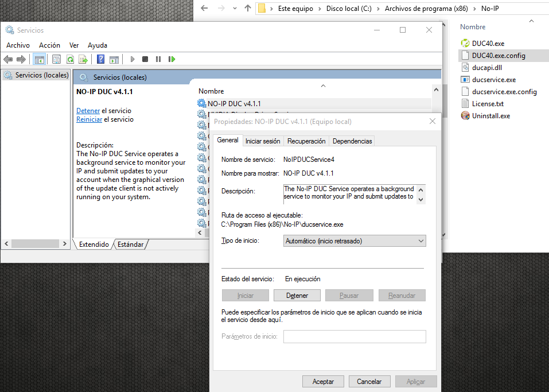Close the Propiedades NO-IP DUC dialog

click(433, 121)
